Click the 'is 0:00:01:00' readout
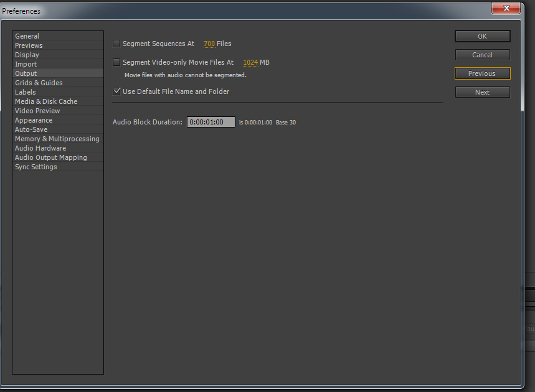Viewport: 535px width, 392px height. [255, 123]
